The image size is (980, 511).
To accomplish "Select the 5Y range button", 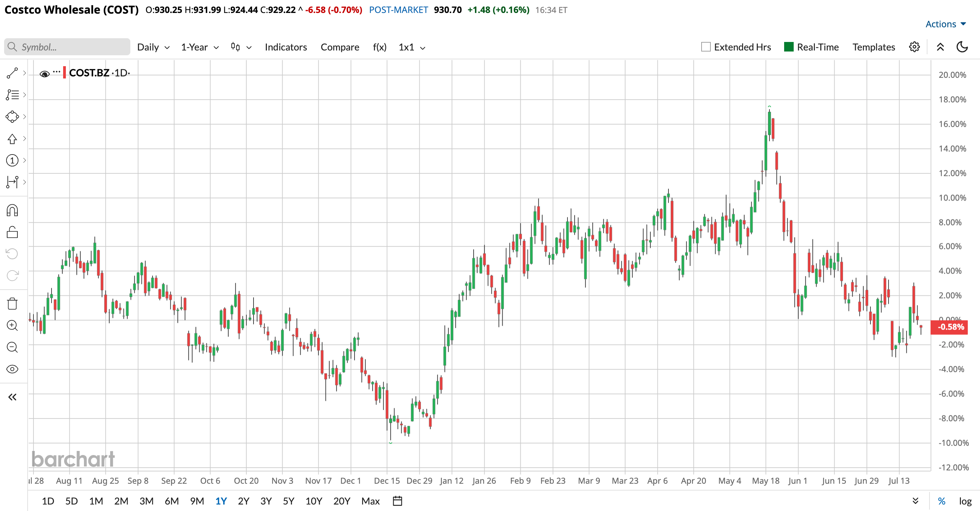I will 288,501.
